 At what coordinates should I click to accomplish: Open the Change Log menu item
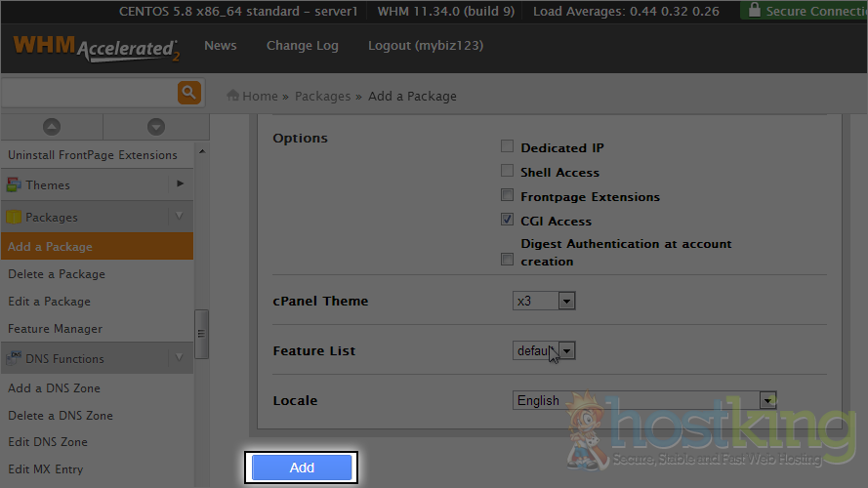[x=302, y=46]
